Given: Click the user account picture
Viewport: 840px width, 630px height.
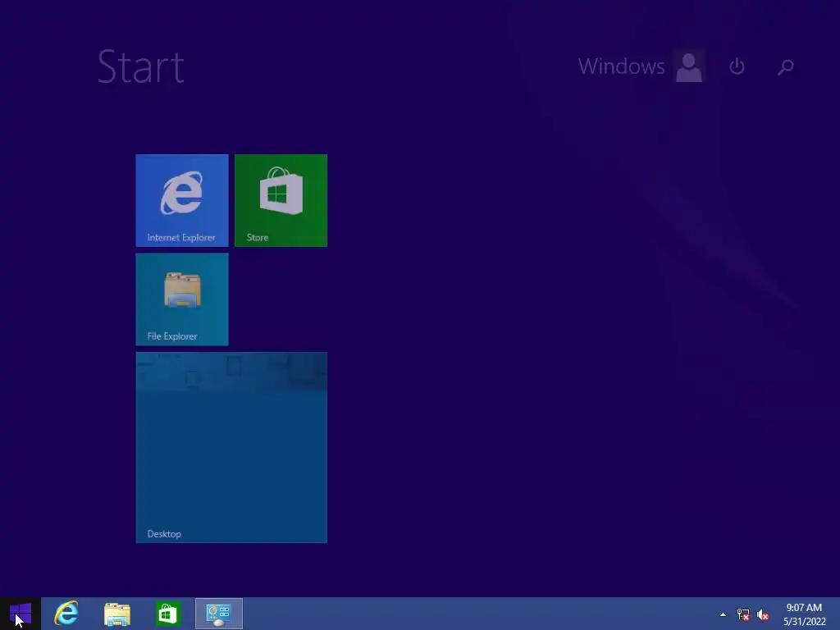Looking at the screenshot, I should 689,66.
